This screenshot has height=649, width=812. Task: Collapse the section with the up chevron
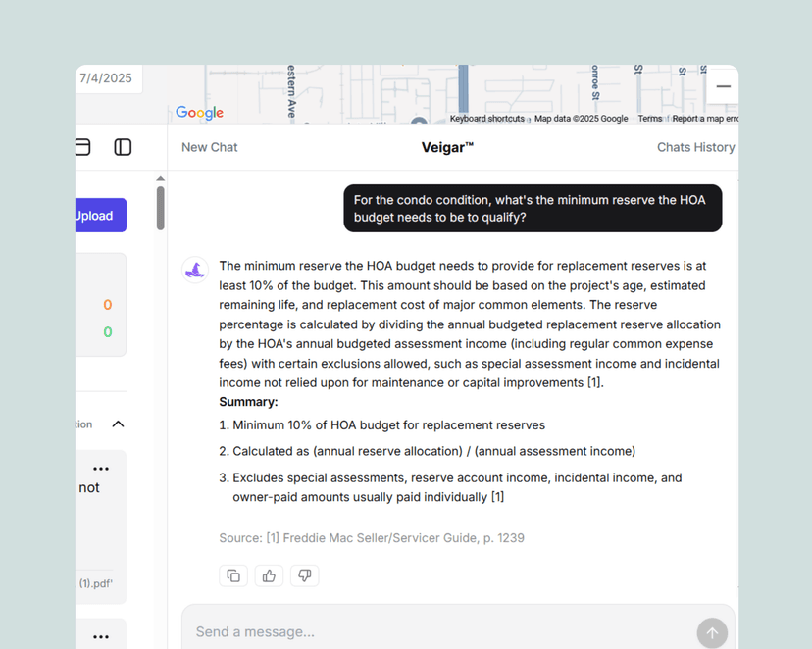tap(118, 424)
